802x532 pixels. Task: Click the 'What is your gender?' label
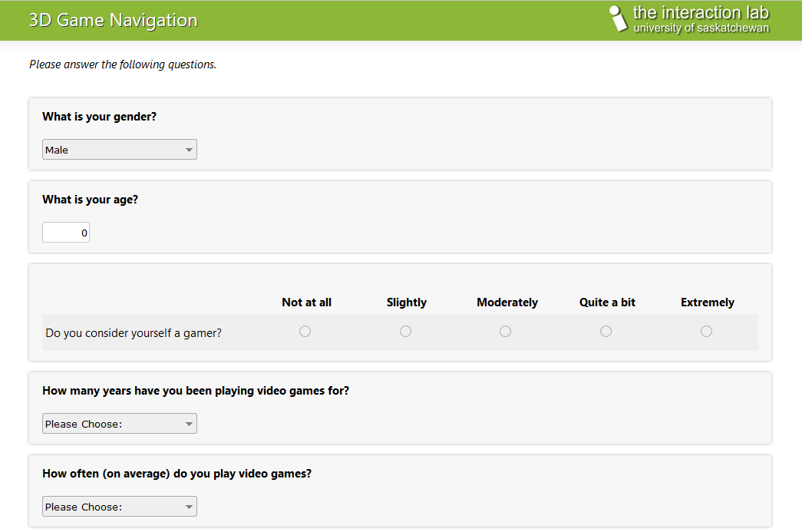click(100, 117)
